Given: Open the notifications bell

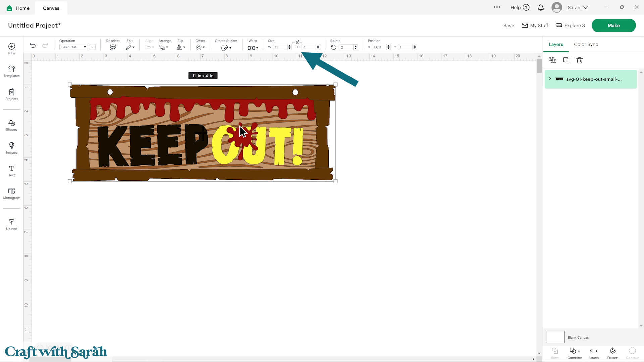Looking at the screenshot, I should 541,8.
